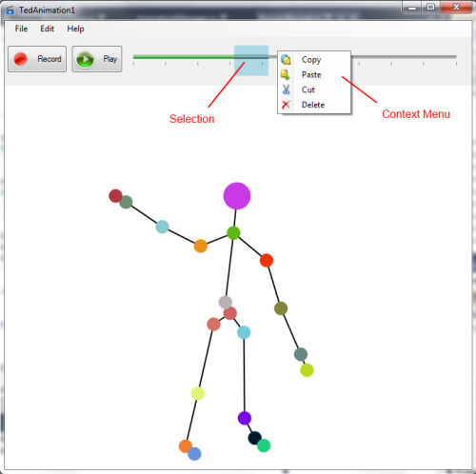Screen dimensions: 476x474
Task: Select the teal-gray wrist joint on lowered arm
Action: click(x=301, y=354)
